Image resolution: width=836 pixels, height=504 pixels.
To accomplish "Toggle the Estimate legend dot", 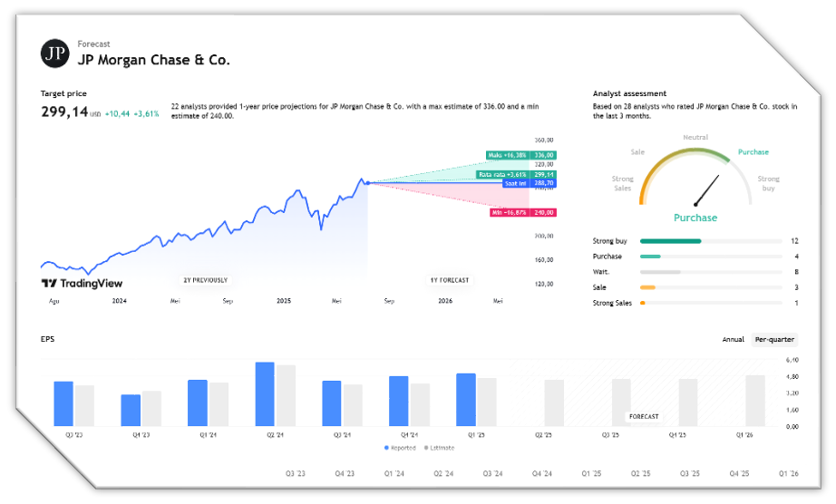I will 426,448.
